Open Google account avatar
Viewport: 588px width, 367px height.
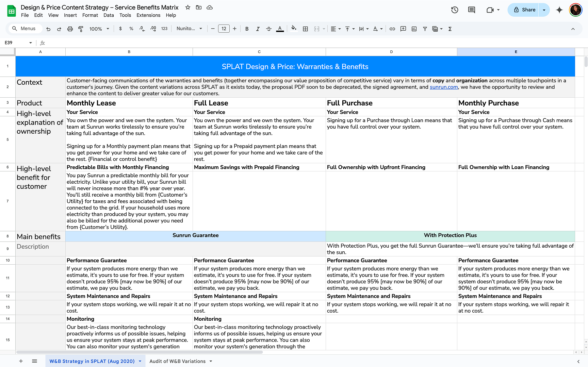(x=576, y=10)
